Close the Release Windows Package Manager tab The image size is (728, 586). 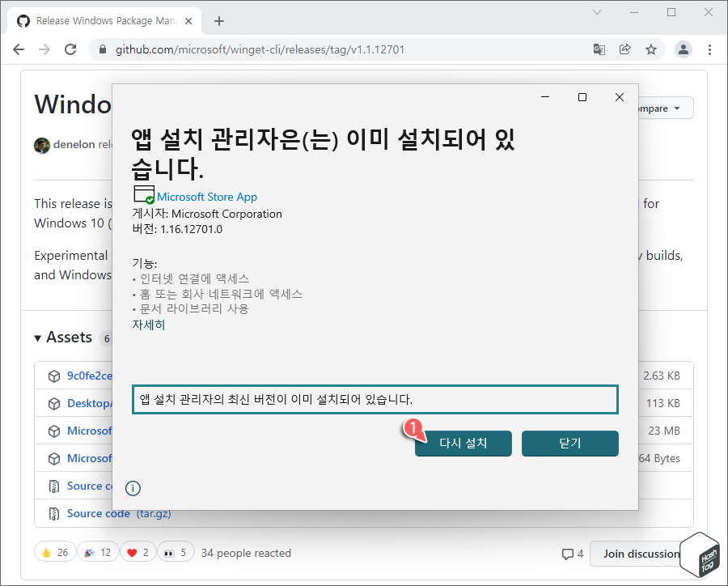click(x=188, y=21)
